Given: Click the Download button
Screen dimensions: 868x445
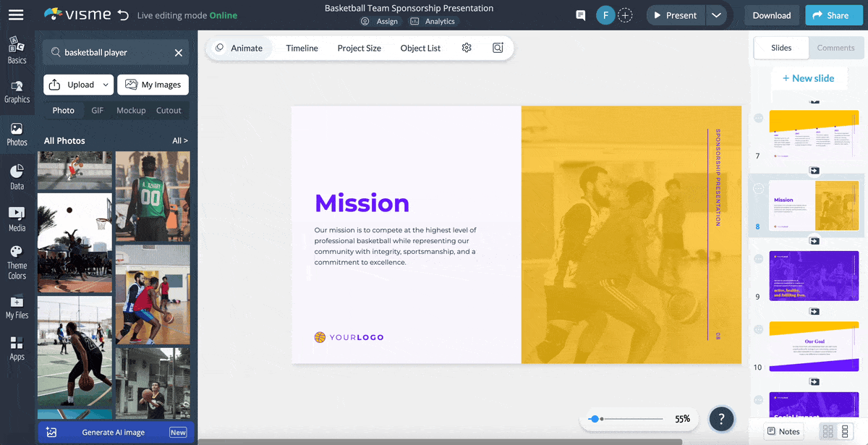Looking at the screenshot, I should click(x=771, y=15).
